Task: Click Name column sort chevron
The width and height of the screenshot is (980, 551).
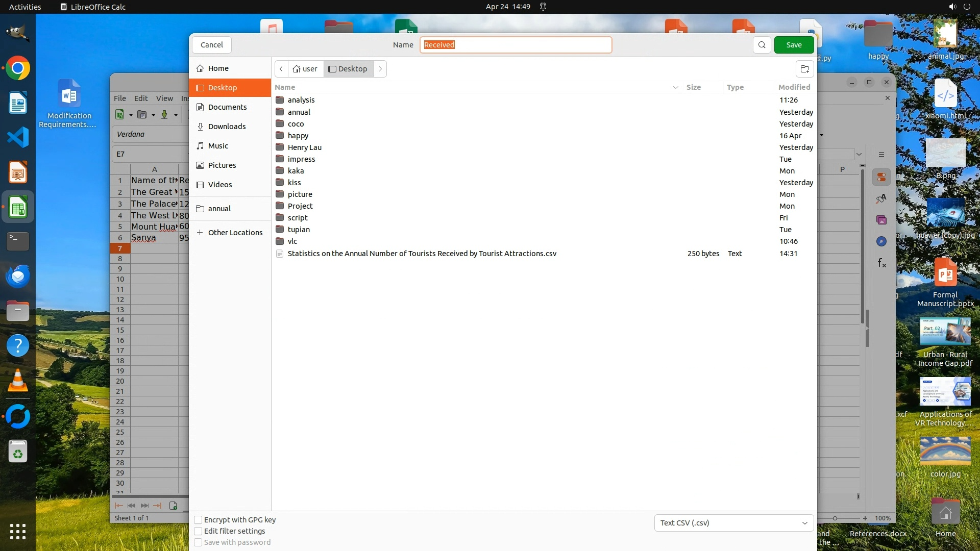Action: (675, 88)
